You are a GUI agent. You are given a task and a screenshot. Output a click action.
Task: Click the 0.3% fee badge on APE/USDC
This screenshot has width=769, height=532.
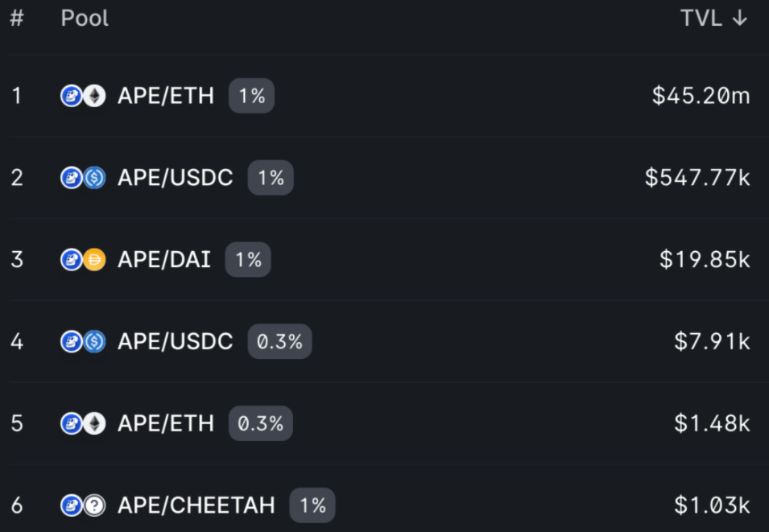click(279, 342)
